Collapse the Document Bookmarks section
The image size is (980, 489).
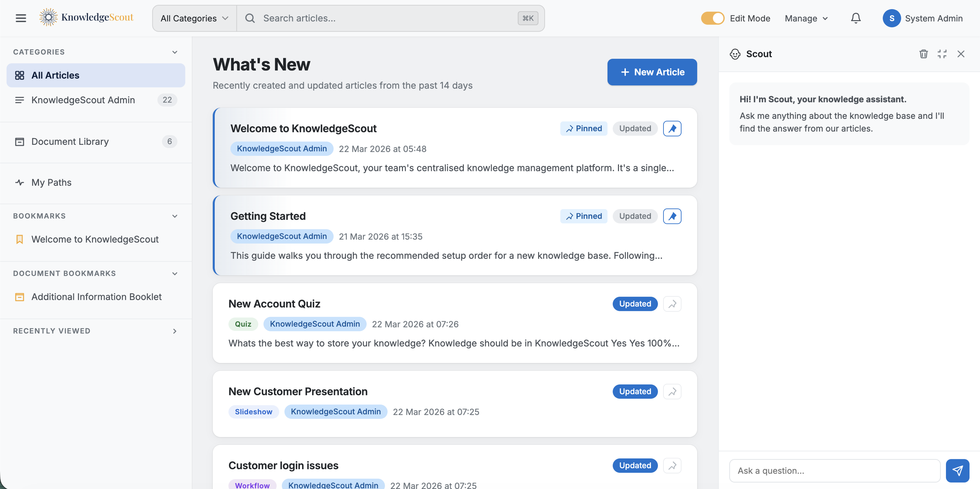(175, 274)
